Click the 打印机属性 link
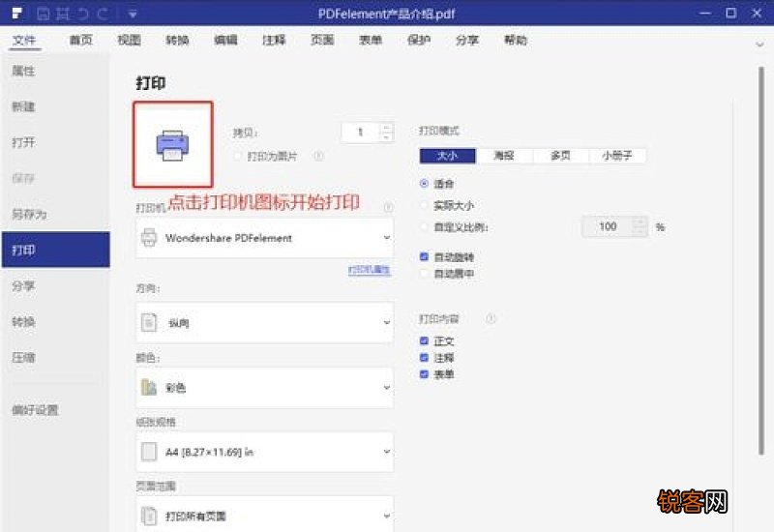The width and height of the screenshot is (774, 532). click(x=370, y=270)
